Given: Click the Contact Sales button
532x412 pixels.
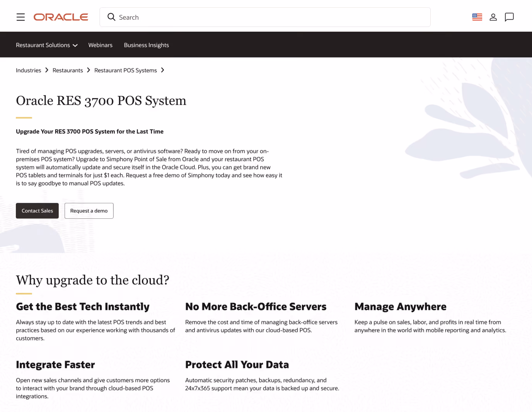Looking at the screenshot, I should (37, 211).
